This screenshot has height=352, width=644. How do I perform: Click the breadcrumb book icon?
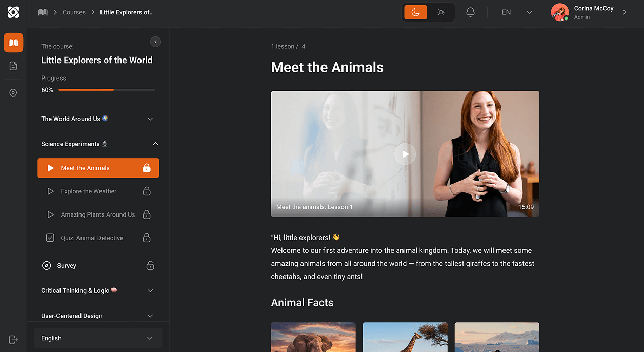pos(43,12)
